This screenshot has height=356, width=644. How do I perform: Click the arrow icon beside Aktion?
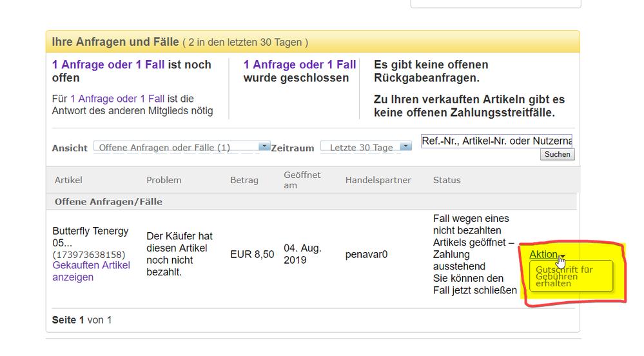pyautogui.click(x=561, y=255)
